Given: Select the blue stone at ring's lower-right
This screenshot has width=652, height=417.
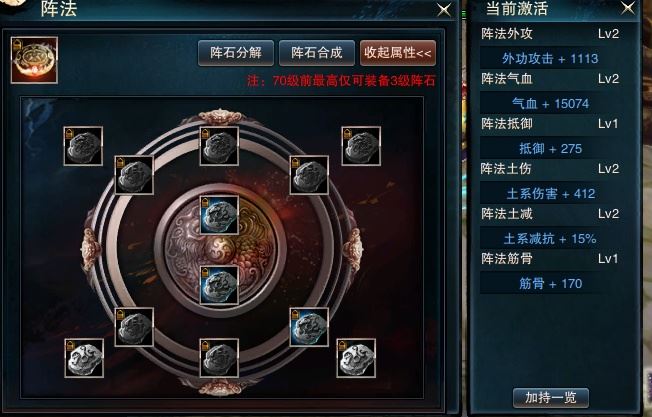Looking at the screenshot, I should pyautogui.click(x=309, y=327).
